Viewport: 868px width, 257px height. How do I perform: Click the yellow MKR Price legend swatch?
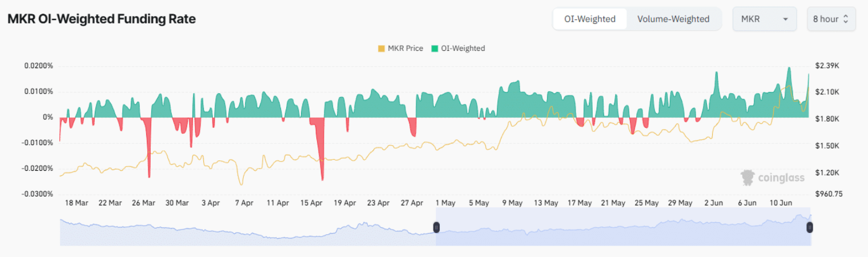381,49
